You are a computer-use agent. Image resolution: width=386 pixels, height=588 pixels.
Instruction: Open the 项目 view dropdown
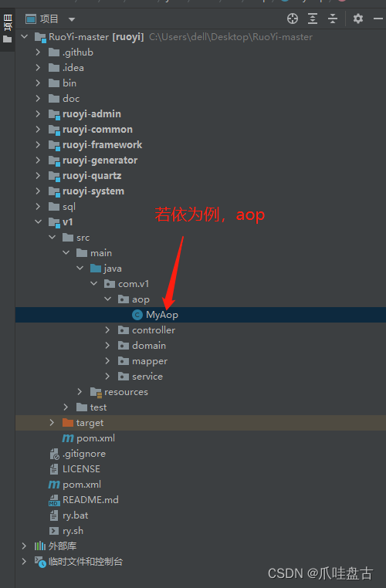[x=72, y=19]
